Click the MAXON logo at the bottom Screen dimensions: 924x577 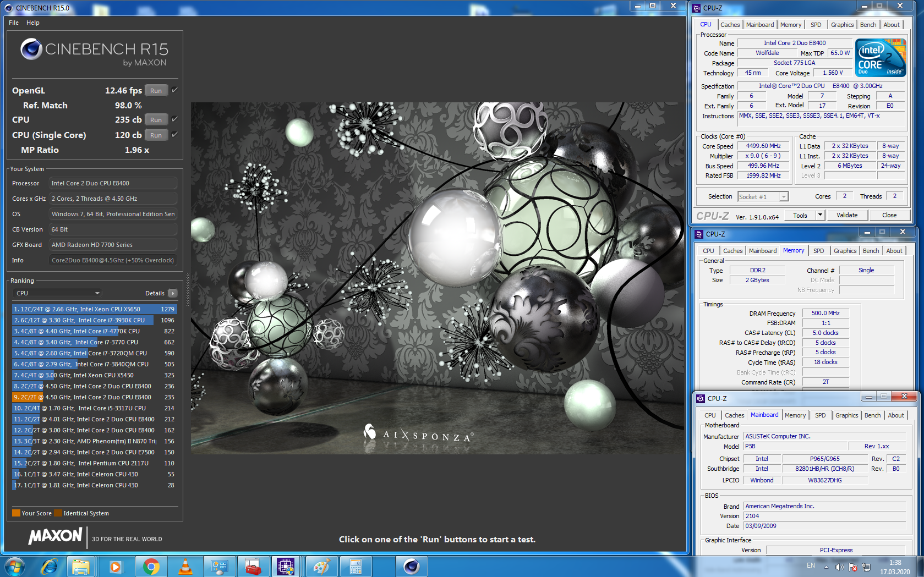click(x=55, y=536)
